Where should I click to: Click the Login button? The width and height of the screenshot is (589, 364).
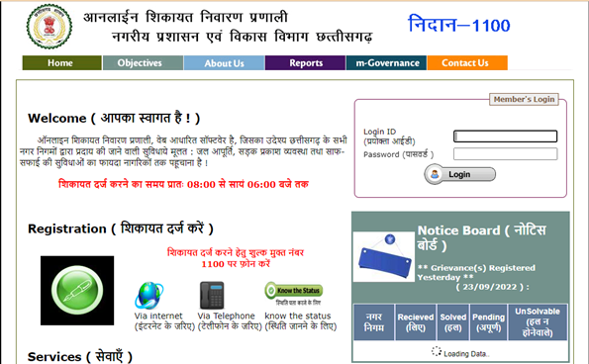(459, 174)
